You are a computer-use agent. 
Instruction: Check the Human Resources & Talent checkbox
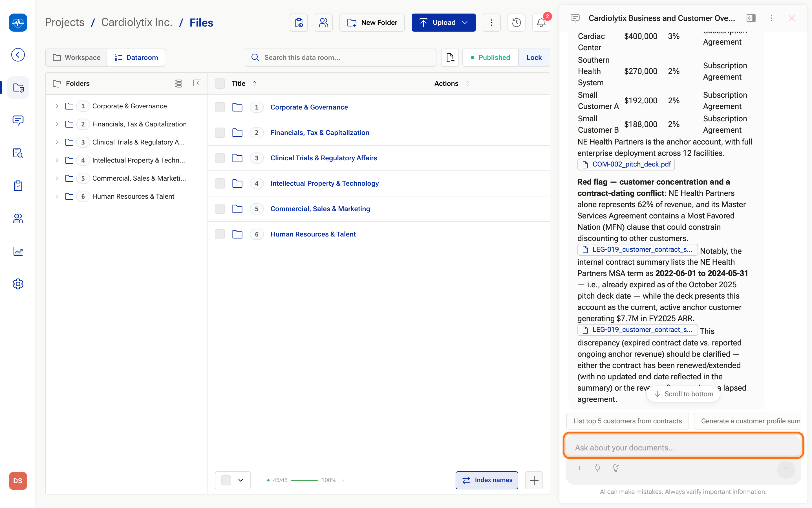click(x=220, y=234)
